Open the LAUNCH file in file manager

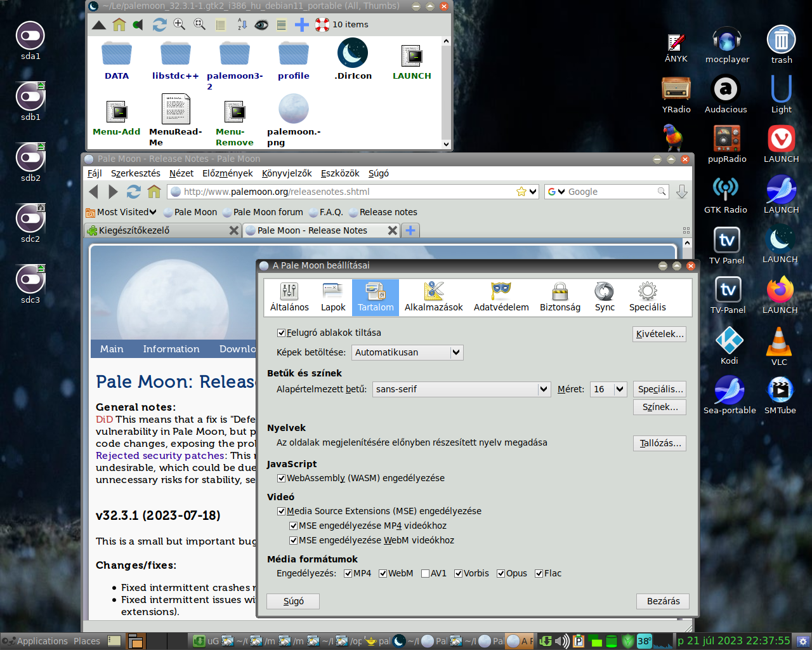(412, 62)
